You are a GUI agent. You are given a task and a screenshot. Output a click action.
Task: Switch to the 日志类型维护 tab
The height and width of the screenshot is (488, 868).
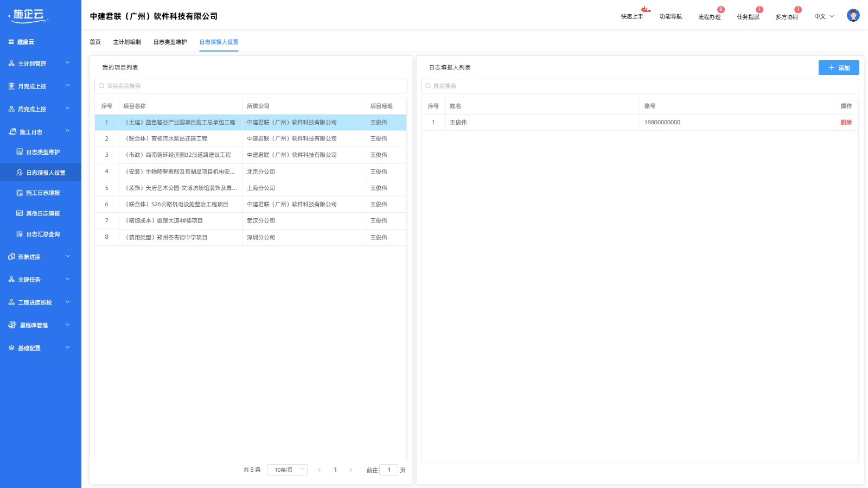[170, 42]
